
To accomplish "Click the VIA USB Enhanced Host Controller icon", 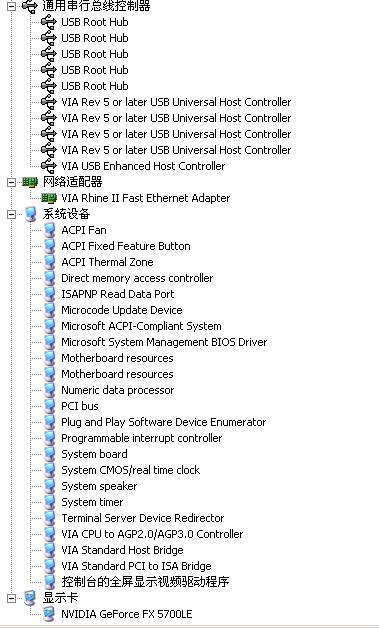I will point(49,166).
